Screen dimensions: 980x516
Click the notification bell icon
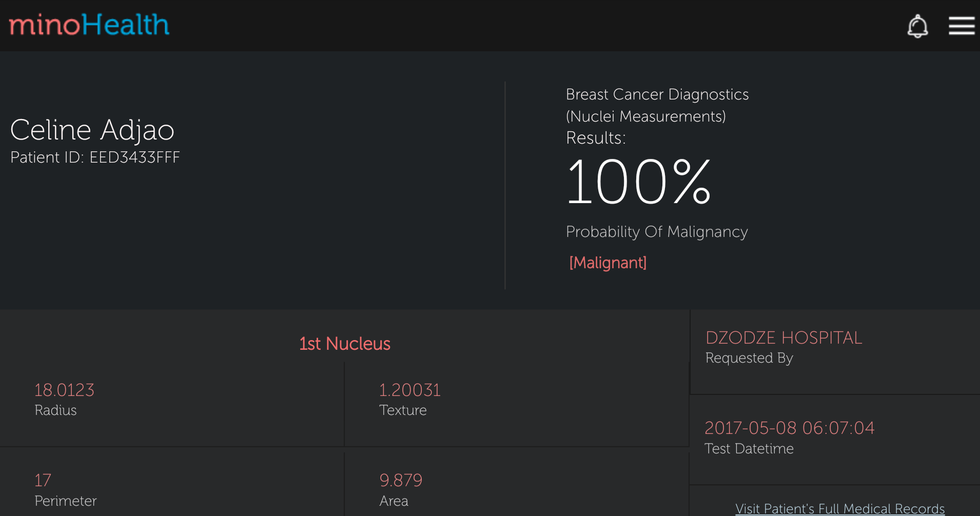[x=917, y=26]
